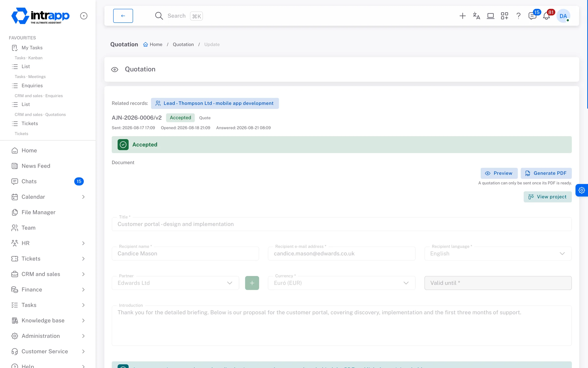This screenshot has height=368, width=588.
Task: Toggle sidebar pin circle icon near logo
Action: tap(84, 16)
